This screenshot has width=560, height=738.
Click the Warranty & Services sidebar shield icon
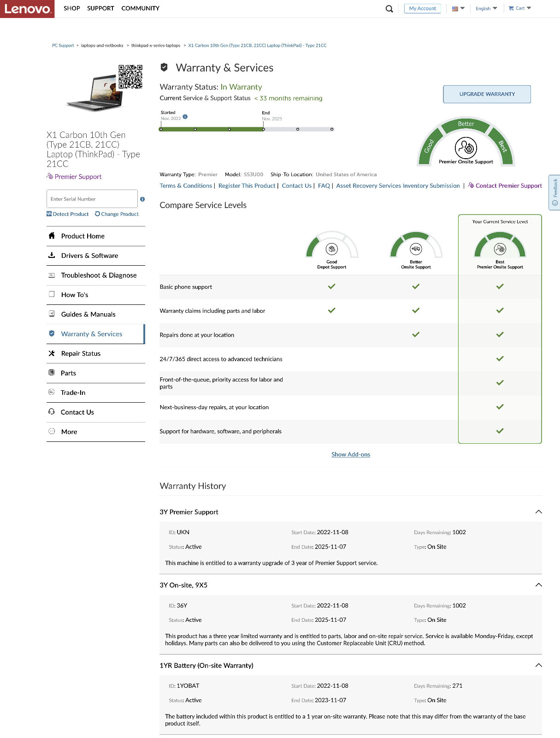[x=52, y=333]
